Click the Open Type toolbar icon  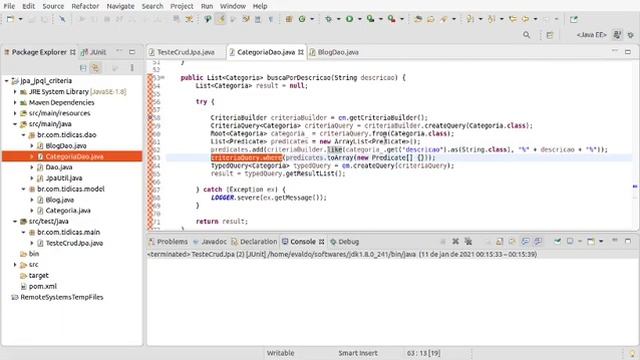[x=418, y=19]
